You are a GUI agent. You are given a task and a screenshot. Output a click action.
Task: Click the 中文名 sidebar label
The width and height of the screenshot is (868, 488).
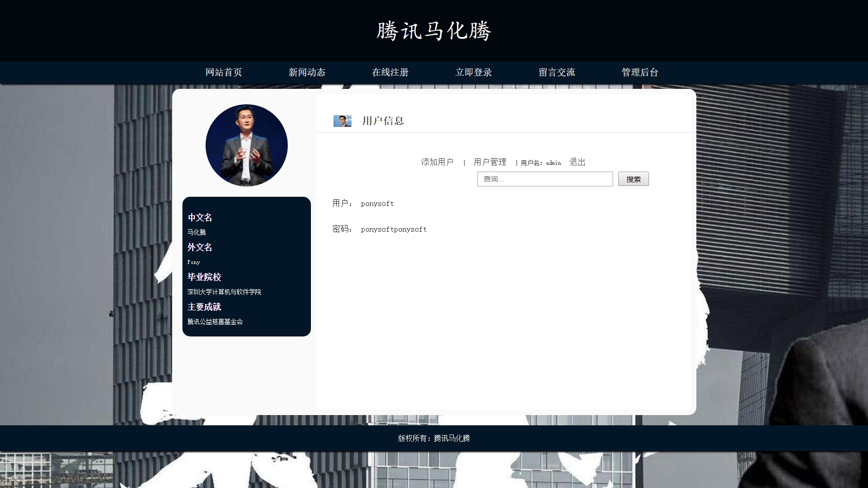(x=200, y=218)
